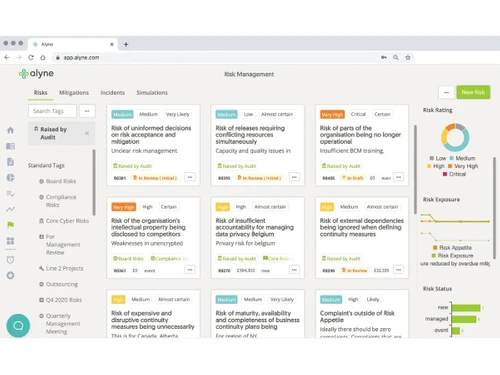Open the menu on the data privacy Belgium card

coord(294,270)
